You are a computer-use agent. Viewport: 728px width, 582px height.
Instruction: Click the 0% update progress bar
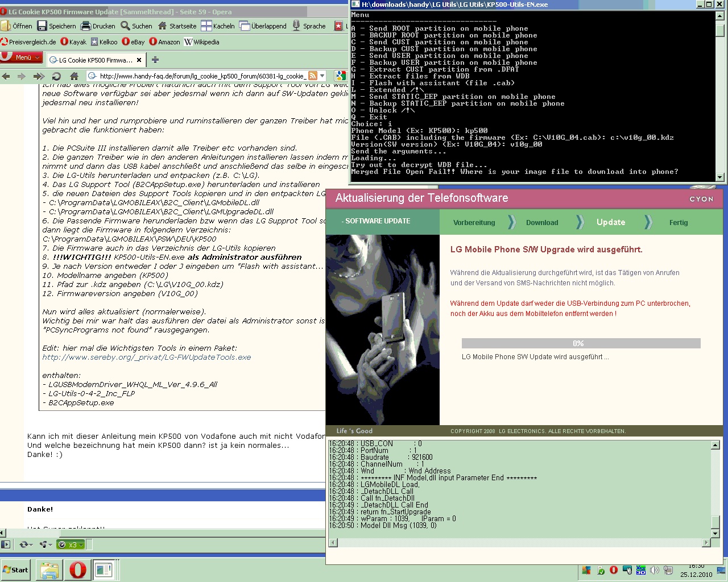tap(581, 343)
